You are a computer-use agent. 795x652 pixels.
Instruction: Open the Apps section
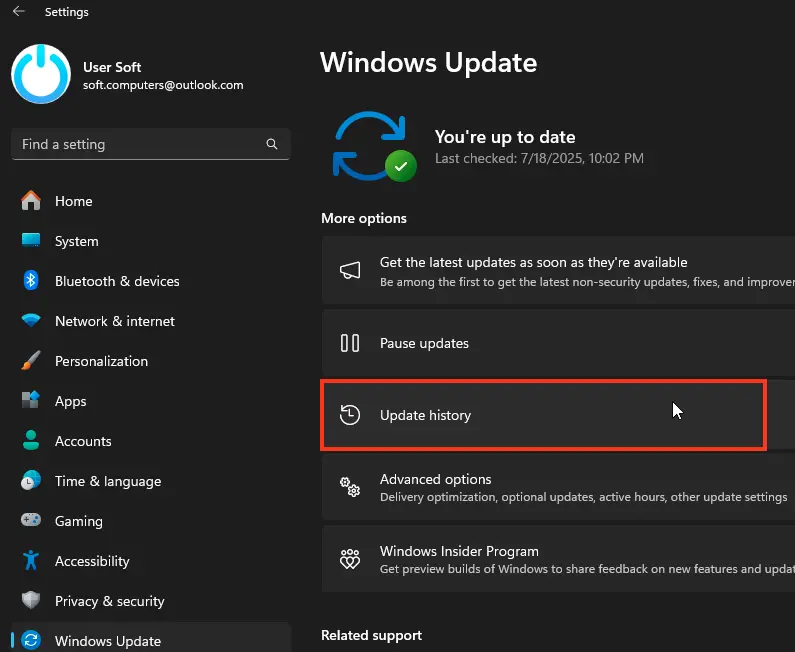point(70,401)
